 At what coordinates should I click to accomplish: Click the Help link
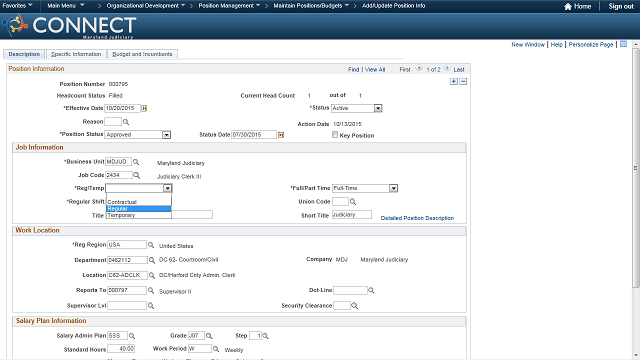(x=556, y=44)
